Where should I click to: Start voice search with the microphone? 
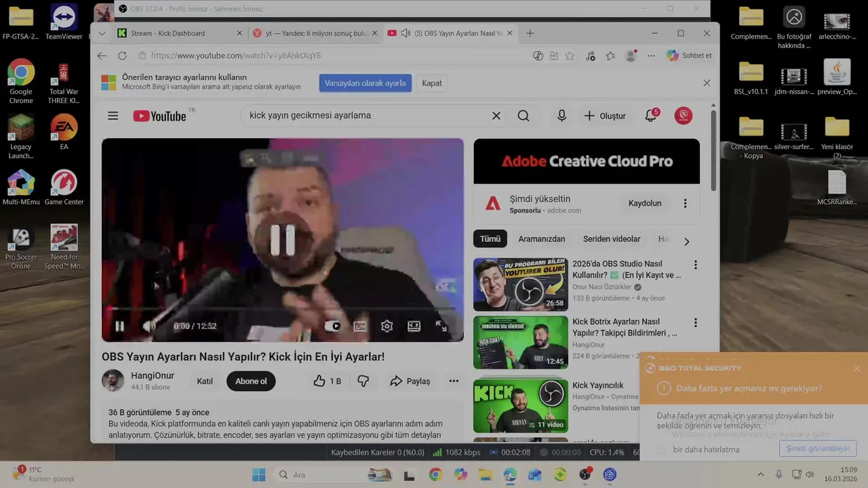pos(561,116)
